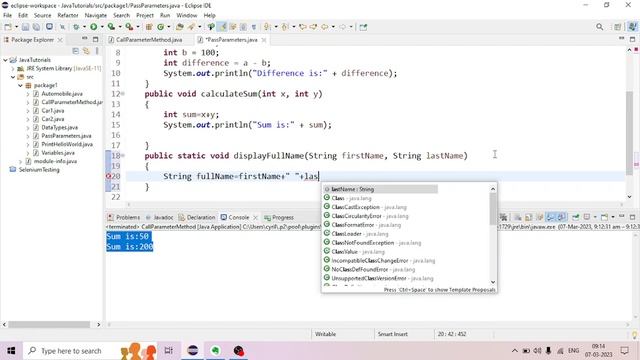This screenshot has width=640, height=360.
Task: Click scroll-down arrow of autocomplete list
Action: coord(493,282)
